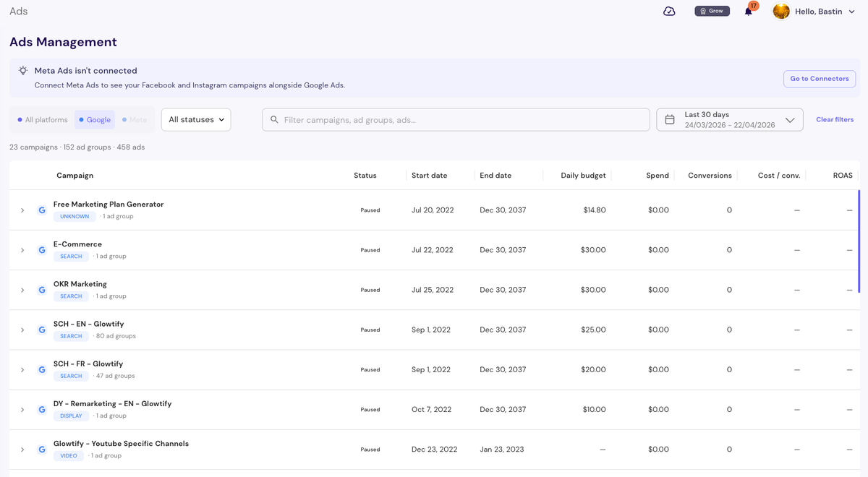The width and height of the screenshot is (868, 477).
Task: Select the Meta platform filter
Action: point(134,120)
